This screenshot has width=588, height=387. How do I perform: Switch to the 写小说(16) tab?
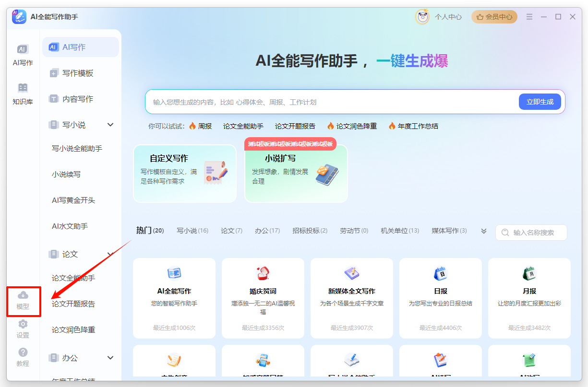(x=192, y=231)
